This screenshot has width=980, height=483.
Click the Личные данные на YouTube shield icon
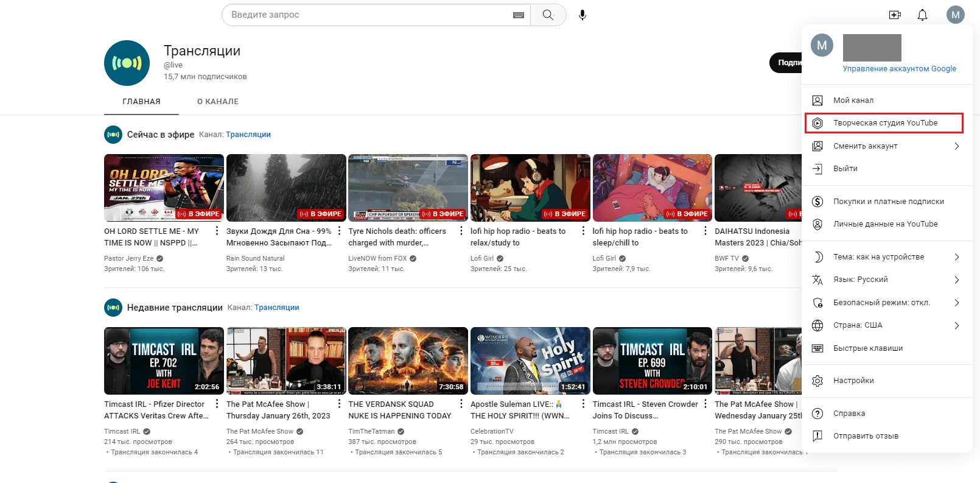(818, 224)
